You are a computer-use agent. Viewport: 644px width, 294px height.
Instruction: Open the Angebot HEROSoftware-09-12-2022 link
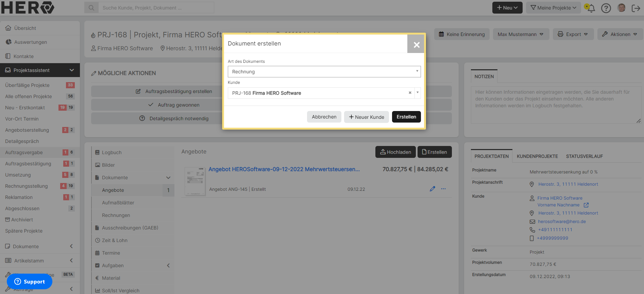pos(284,169)
